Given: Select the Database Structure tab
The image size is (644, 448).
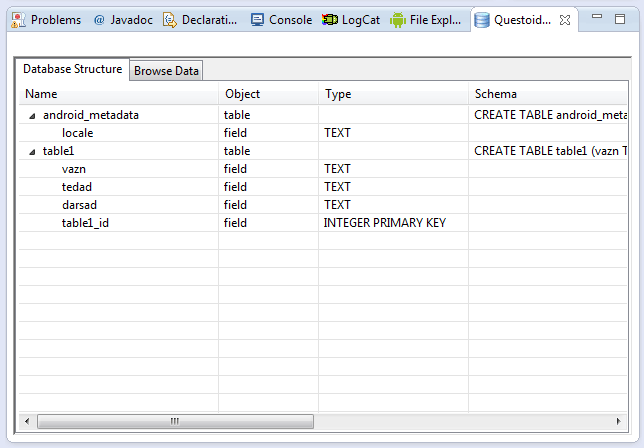Looking at the screenshot, I should coord(73,69).
